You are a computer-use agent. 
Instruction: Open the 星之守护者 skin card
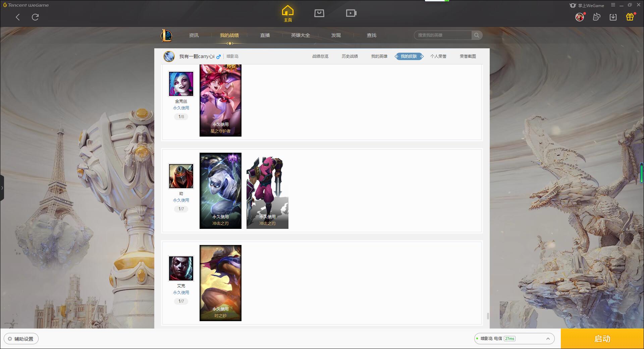coord(220,100)
